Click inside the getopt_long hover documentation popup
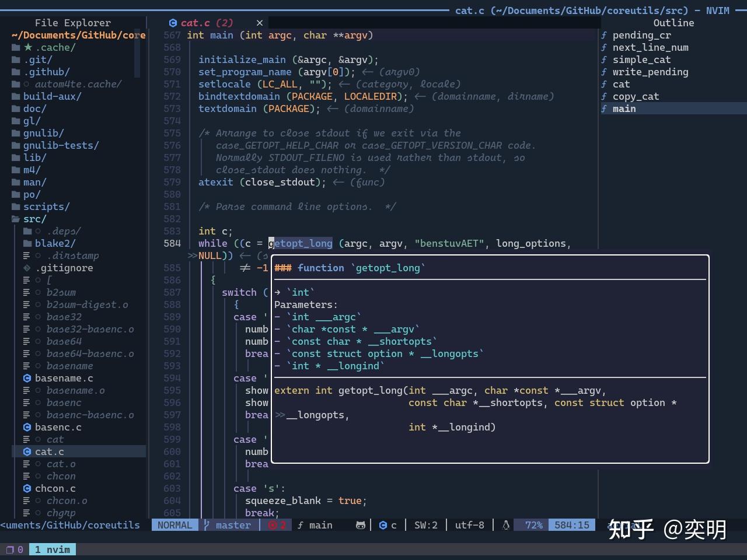This screenshot has width=747, height=560. 490,359
